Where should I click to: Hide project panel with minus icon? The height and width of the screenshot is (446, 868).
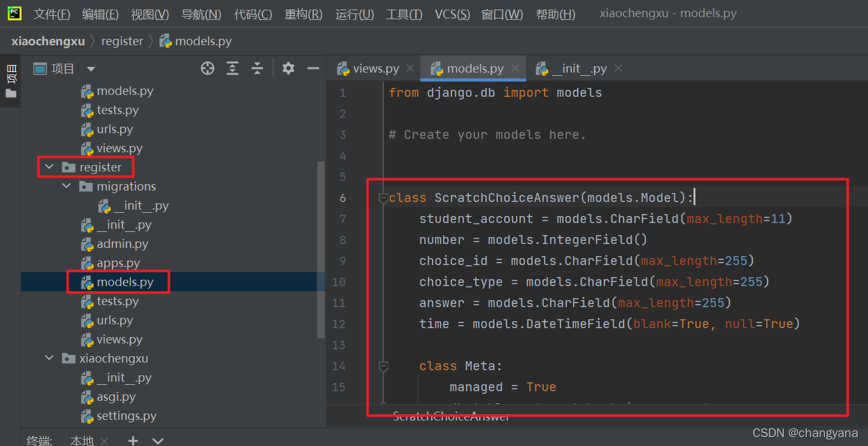(313, 68)
